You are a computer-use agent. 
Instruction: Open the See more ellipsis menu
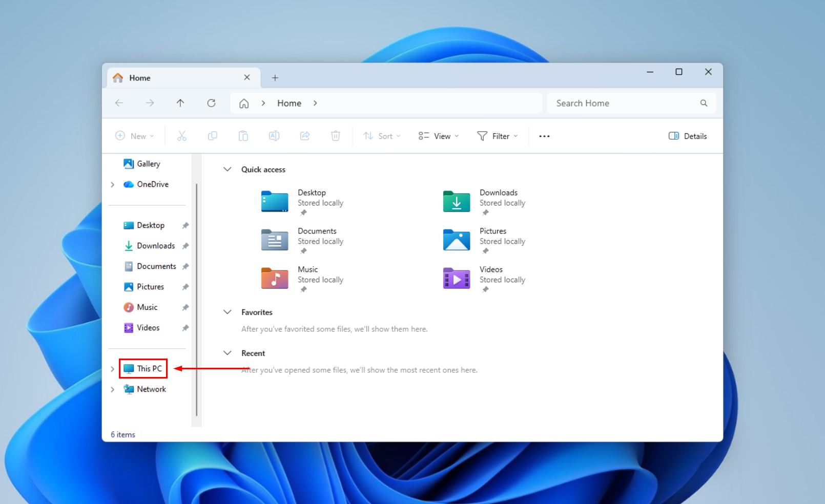tap(544, 136)
